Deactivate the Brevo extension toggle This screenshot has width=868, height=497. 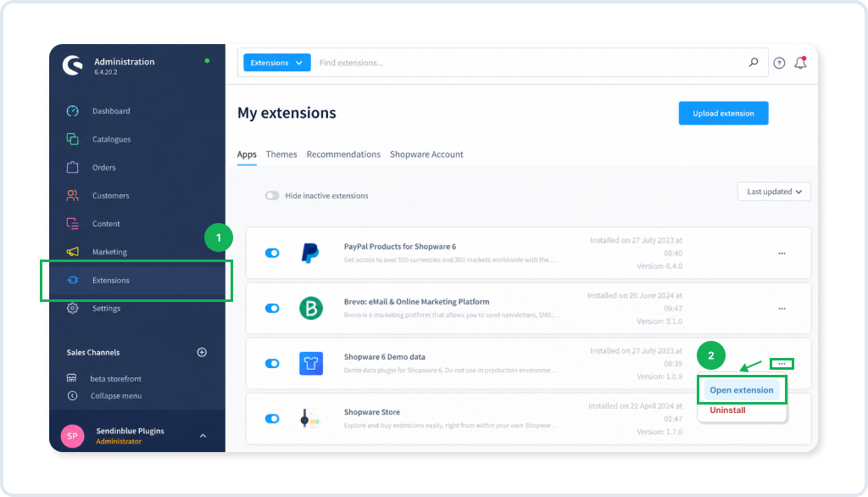click(x=272, y=308)
